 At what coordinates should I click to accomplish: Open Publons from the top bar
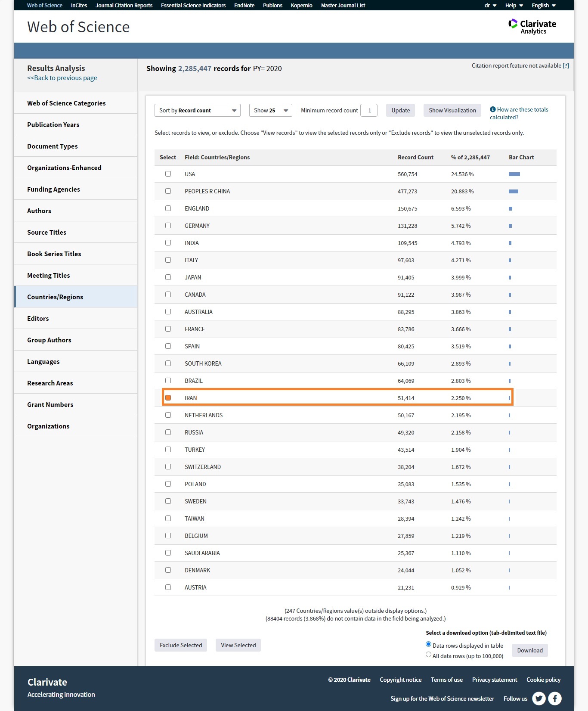tap(272, 5)
